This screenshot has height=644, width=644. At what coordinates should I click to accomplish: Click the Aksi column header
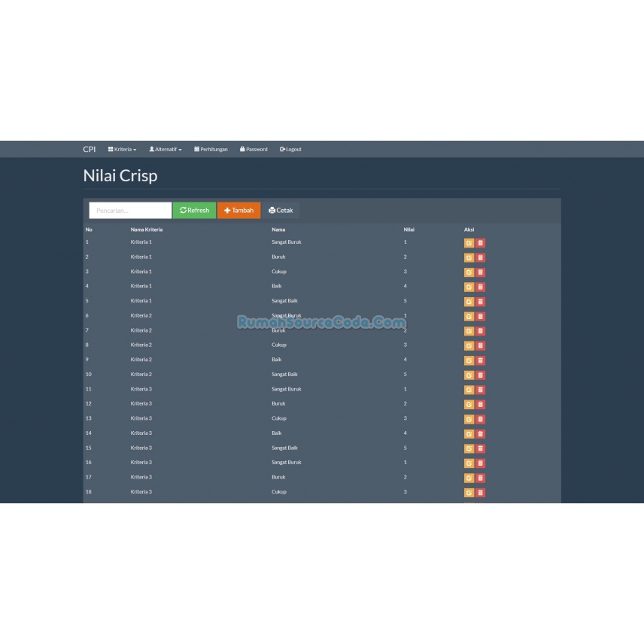469,229
